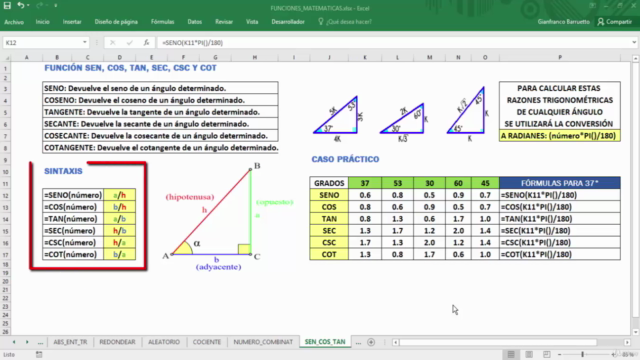The height and width of the screenshot is (360, 640).
Task: Expand the formula bar with the right arrow
Action: tap(634, 43)
